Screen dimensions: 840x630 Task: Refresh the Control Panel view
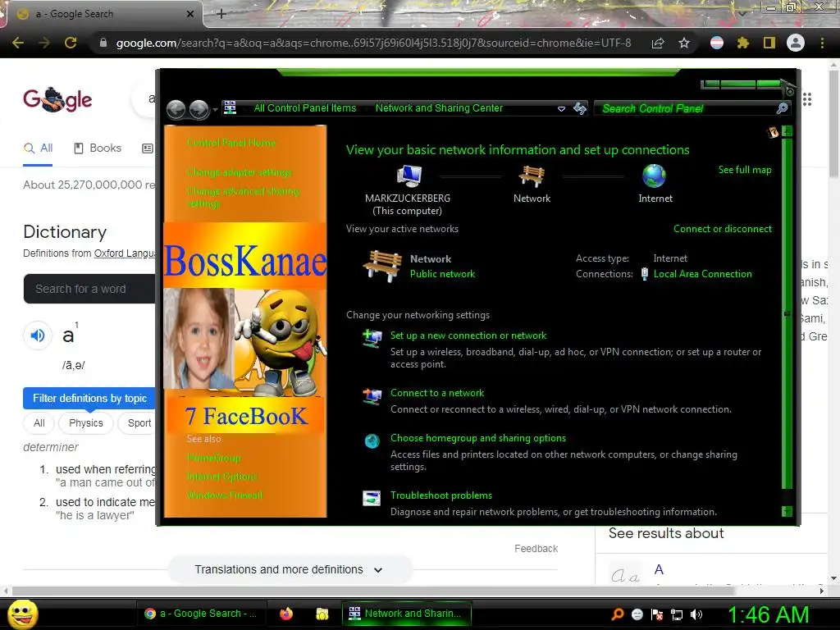580,109
